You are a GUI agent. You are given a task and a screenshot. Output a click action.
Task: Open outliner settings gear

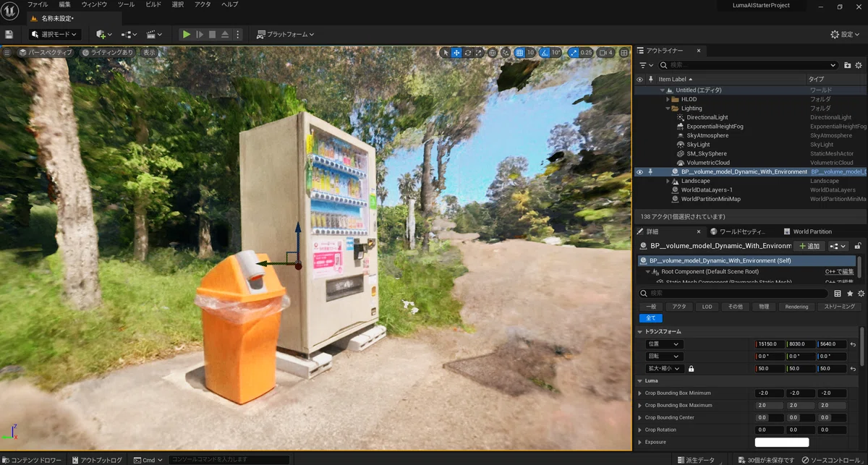click(x=860, y=65)
